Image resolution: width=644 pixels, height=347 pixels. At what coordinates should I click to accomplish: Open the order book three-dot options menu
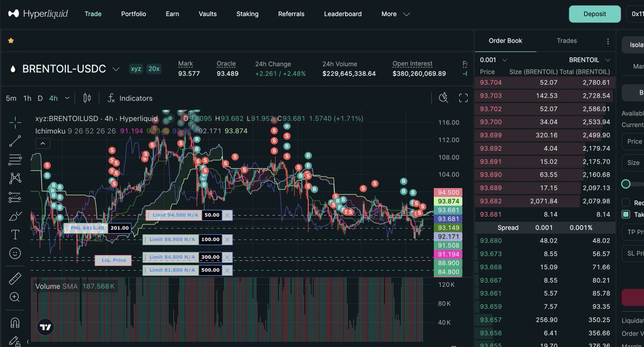pos(608,41)
